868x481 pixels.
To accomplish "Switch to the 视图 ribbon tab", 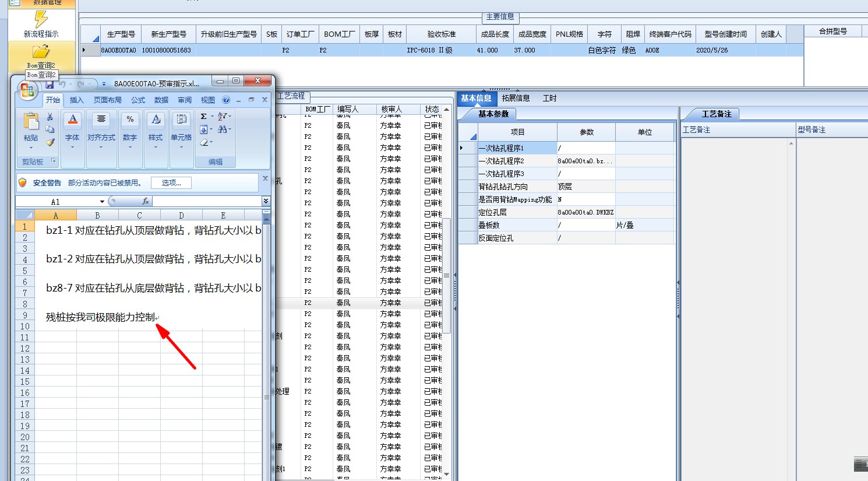I will (x=208, y=100).
